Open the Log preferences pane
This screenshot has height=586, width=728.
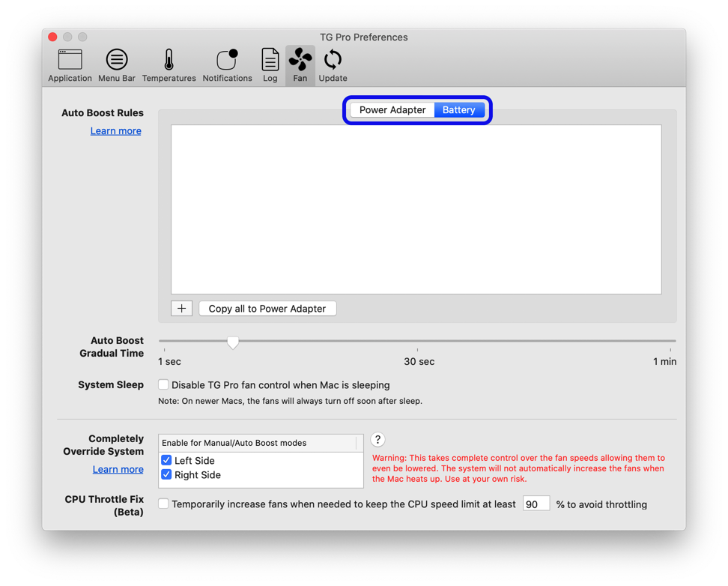[x=270, y=65]
